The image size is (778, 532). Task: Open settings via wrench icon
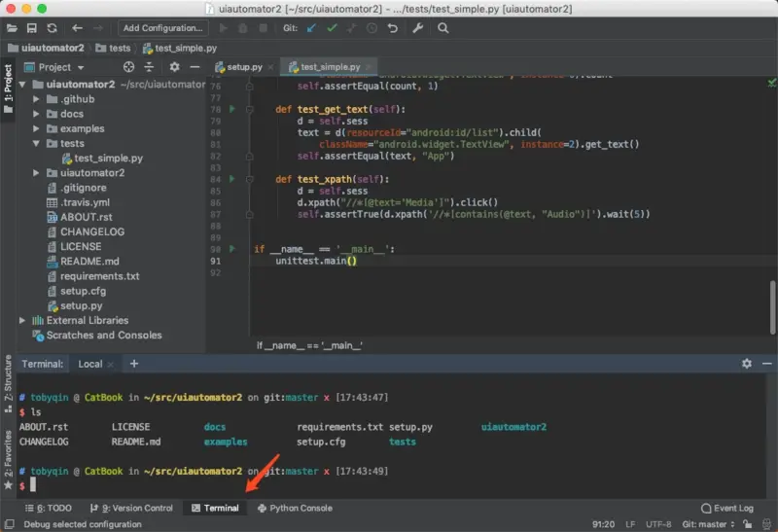pyautogui.click(x=418, y=28)
